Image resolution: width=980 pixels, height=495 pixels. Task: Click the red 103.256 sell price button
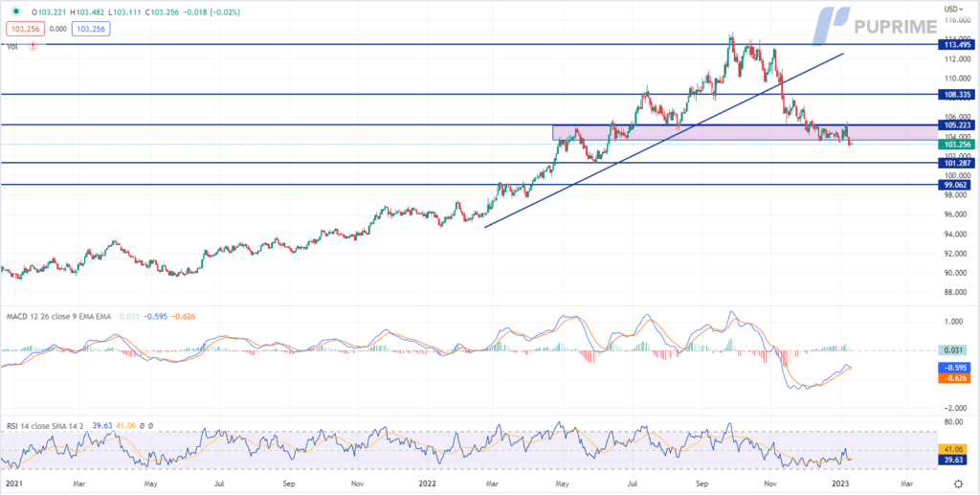click(x=23, y=29)
